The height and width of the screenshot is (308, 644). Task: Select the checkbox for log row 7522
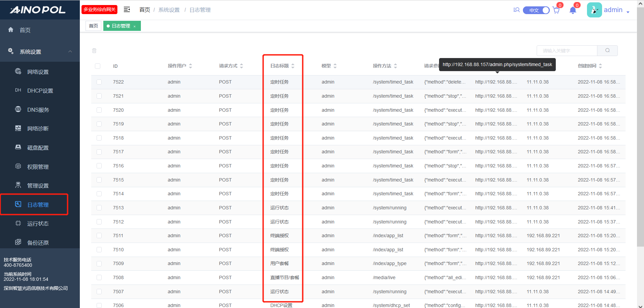99,82
